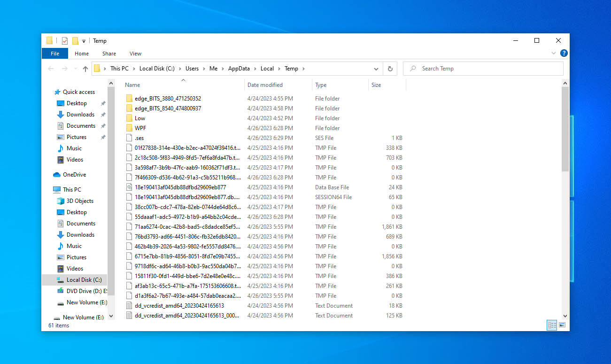Click the edge_BITS_3880_471250352 folder icon
The width and height of the screenshot is (611, 364).
(x=130, y=99)
